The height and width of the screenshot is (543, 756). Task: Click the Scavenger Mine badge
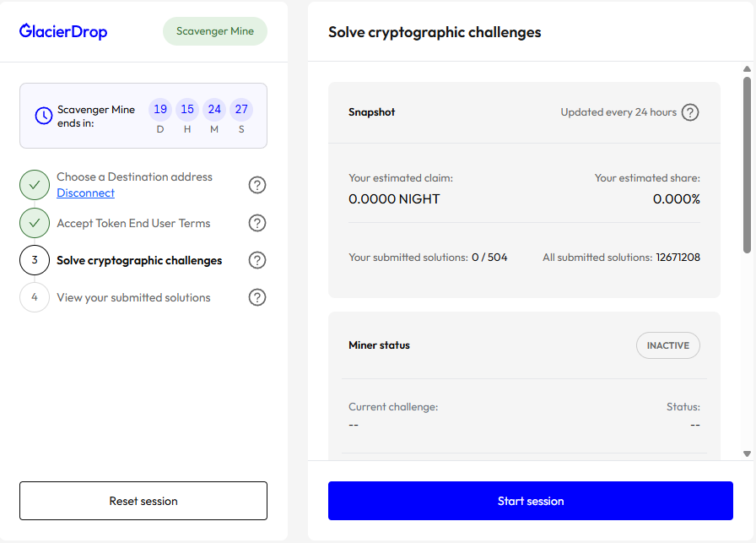click(x=214, y=32)
